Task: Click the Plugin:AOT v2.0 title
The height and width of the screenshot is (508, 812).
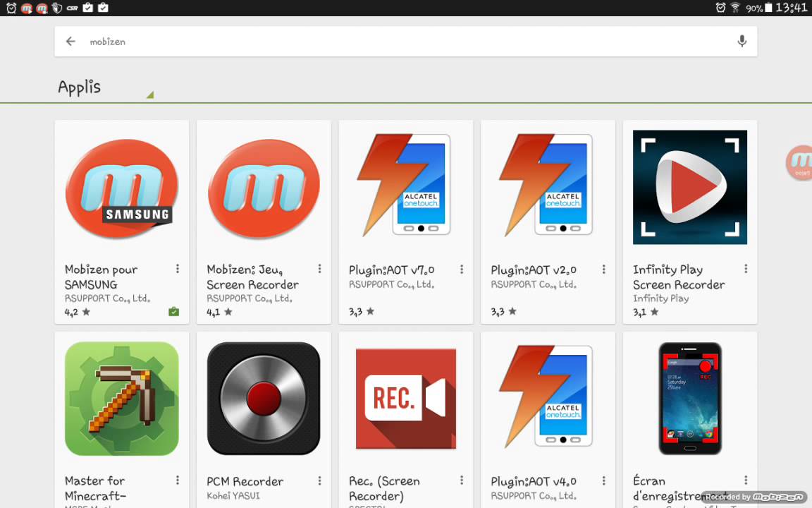Action: pyautogui.click(x=534, y=270)
